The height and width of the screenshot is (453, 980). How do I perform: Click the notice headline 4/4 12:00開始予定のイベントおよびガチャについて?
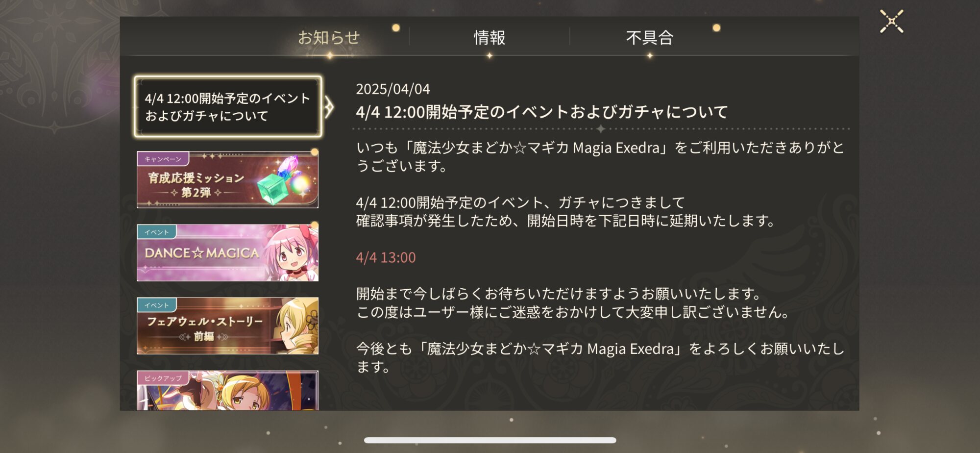pyautogui.click(x=541, y=112)
